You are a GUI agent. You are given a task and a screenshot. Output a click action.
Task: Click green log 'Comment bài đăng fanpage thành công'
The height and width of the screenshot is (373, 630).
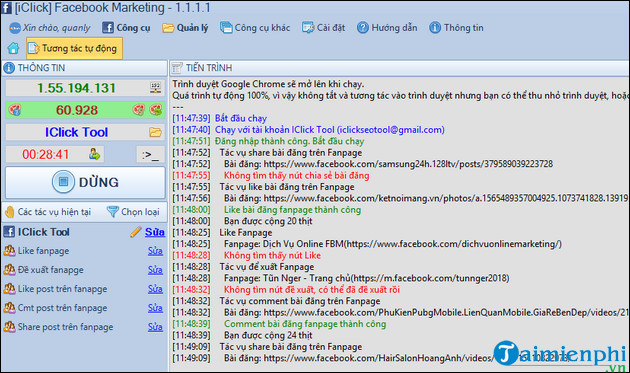(279, 324)
